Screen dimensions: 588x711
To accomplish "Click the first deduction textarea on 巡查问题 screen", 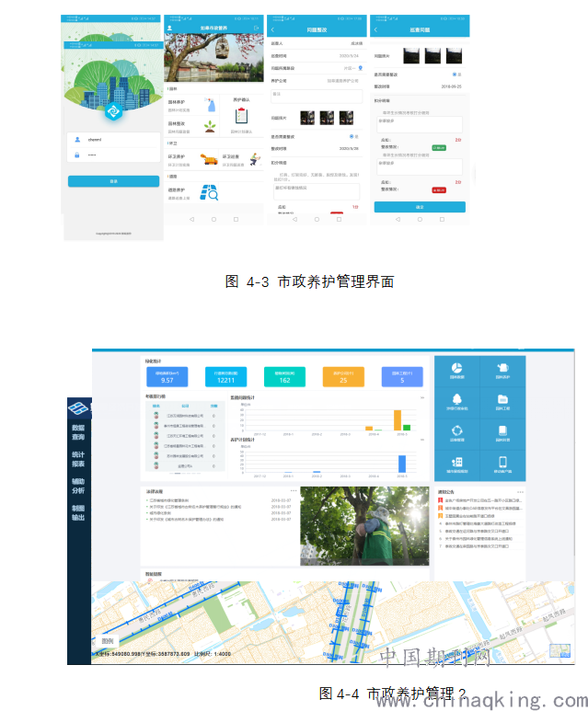I will coord(420,125).
